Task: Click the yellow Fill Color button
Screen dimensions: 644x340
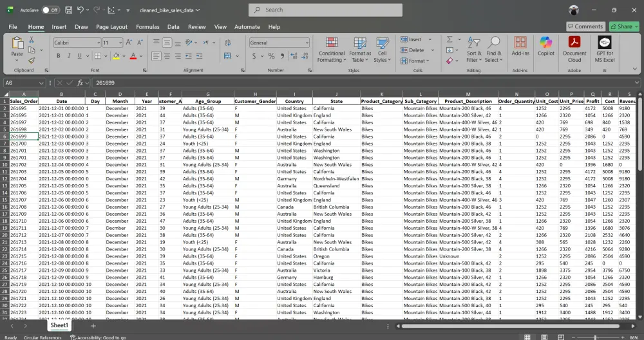Action: click(x=116, y=56)
